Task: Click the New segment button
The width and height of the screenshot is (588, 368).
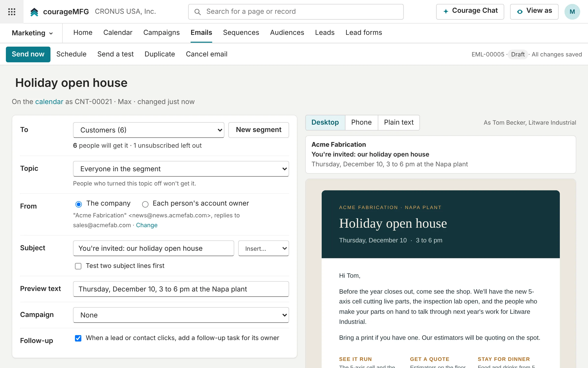Action: click(259, 130)
